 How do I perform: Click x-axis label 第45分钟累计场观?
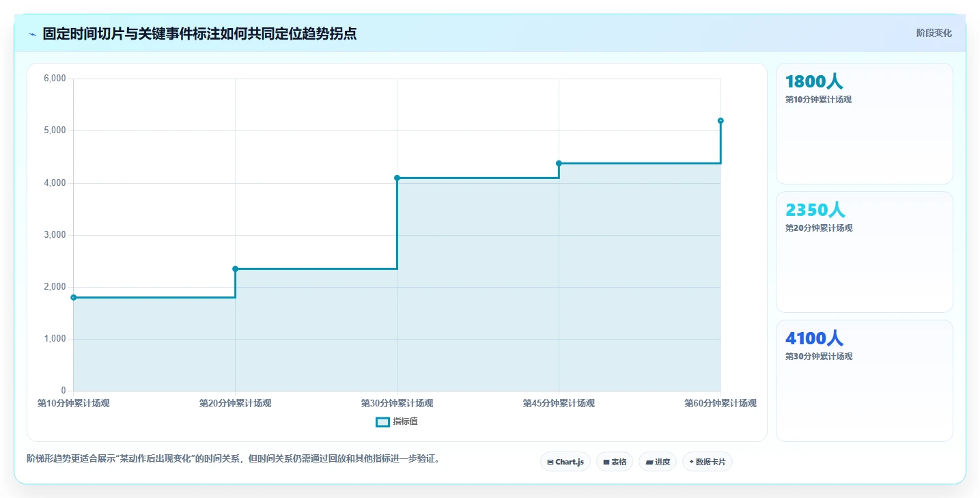tap(559, 403)
